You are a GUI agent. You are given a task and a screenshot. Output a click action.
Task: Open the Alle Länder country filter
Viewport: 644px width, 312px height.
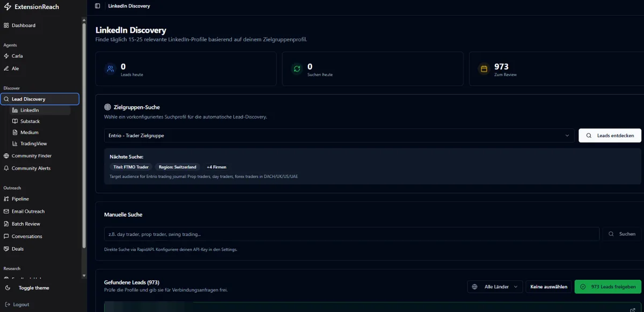click(x=495, y=287)
